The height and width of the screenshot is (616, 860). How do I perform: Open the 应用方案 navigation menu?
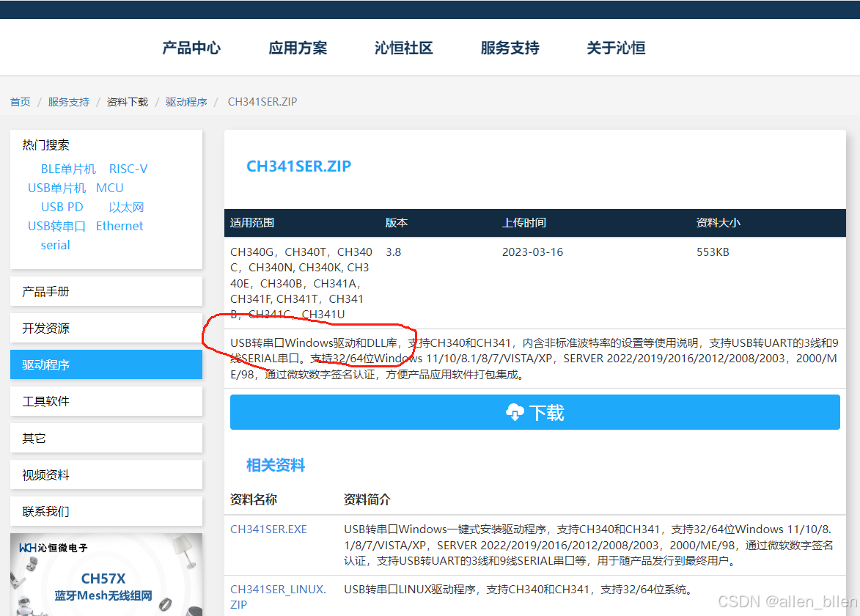click(297, 48)
